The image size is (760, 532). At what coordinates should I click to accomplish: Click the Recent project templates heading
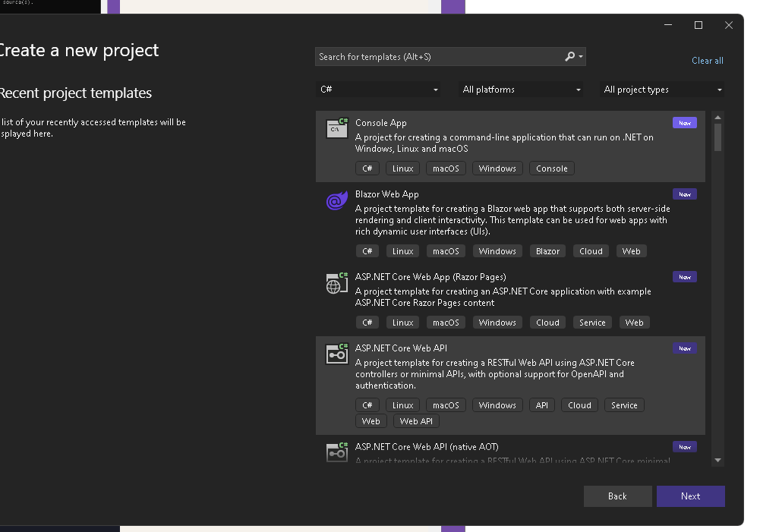75,93
